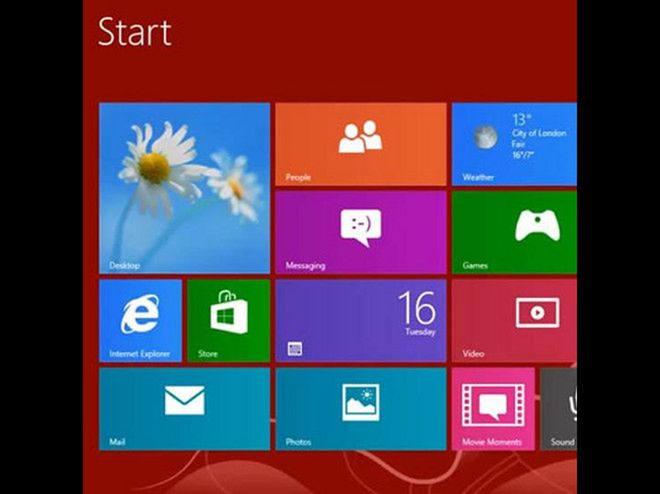Click the small calendar icon on purple tile
The width and height of the screenshot is (660, 494).
coord(295,349)
